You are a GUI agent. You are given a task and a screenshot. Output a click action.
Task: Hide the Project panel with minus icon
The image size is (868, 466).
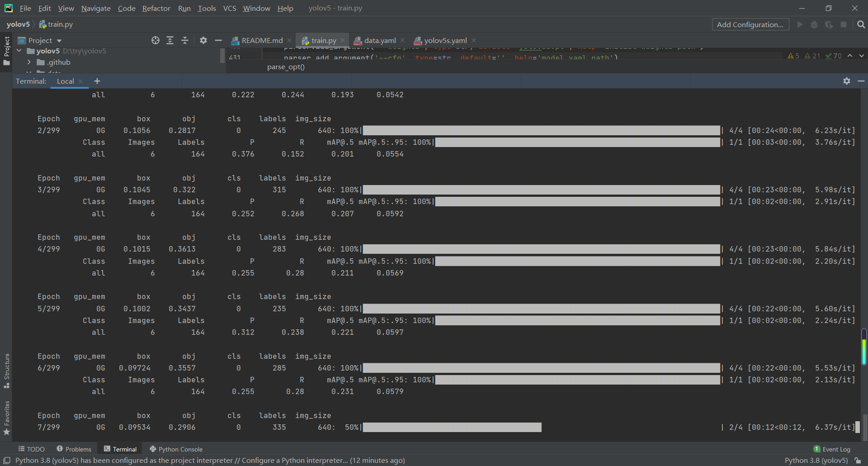218,40
